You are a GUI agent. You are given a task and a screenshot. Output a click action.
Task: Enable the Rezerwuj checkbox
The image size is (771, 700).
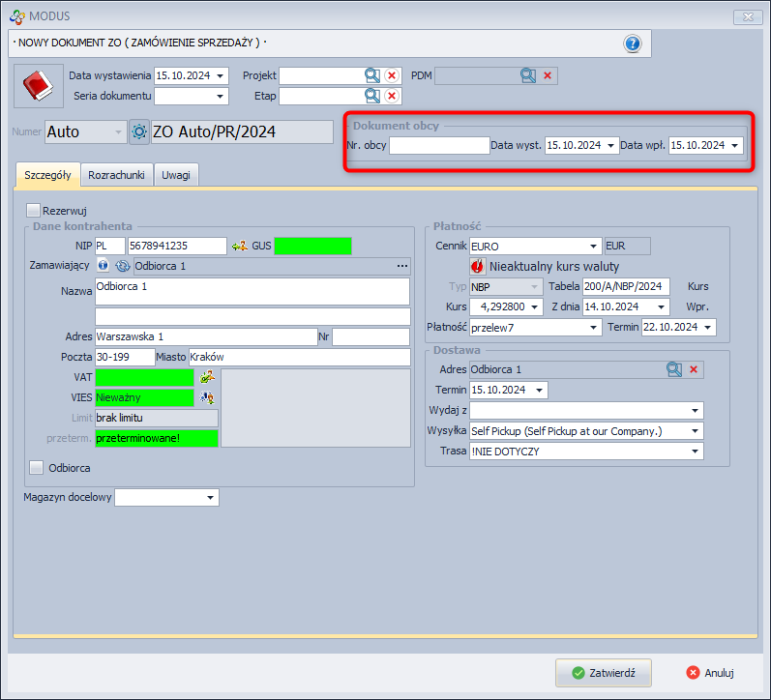click(x=34, y=210)
